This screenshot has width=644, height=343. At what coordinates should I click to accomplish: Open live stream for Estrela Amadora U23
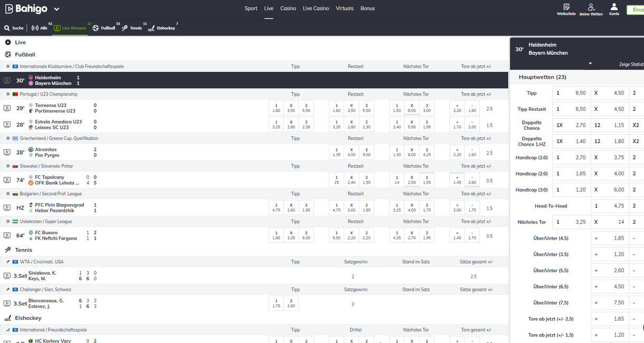point(7,125)
